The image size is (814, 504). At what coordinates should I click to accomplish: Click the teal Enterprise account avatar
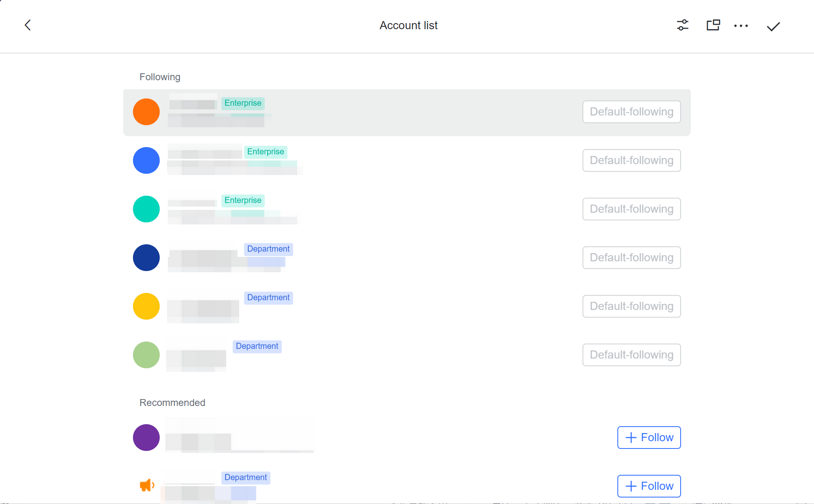pyautogui.click(x=146, y=209)
